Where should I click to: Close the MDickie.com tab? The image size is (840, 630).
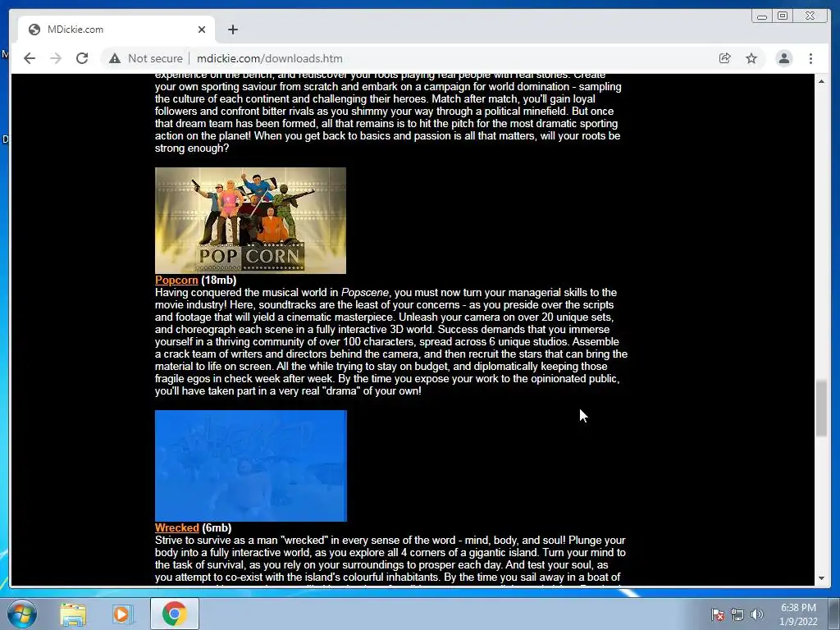coord(202,30)
